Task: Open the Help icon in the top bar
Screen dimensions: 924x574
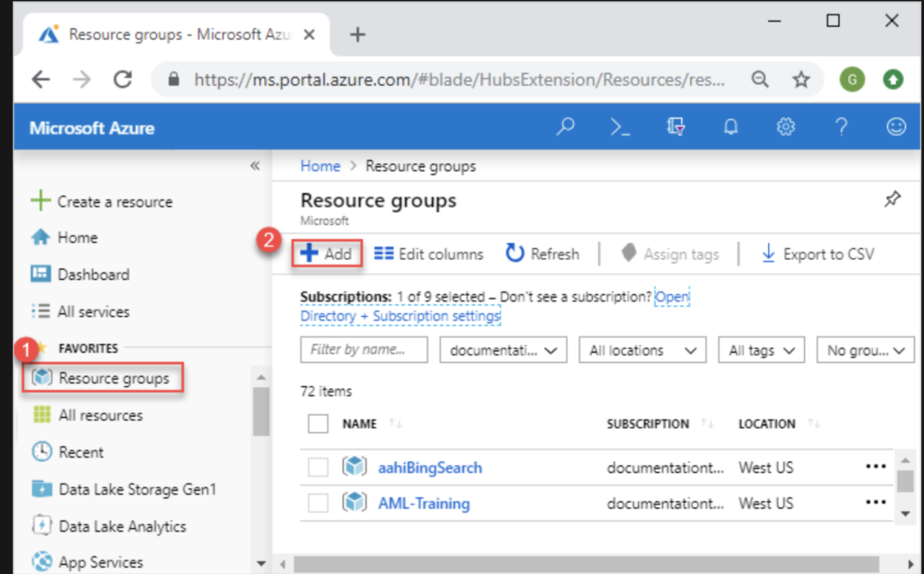Action: (841, 126)
